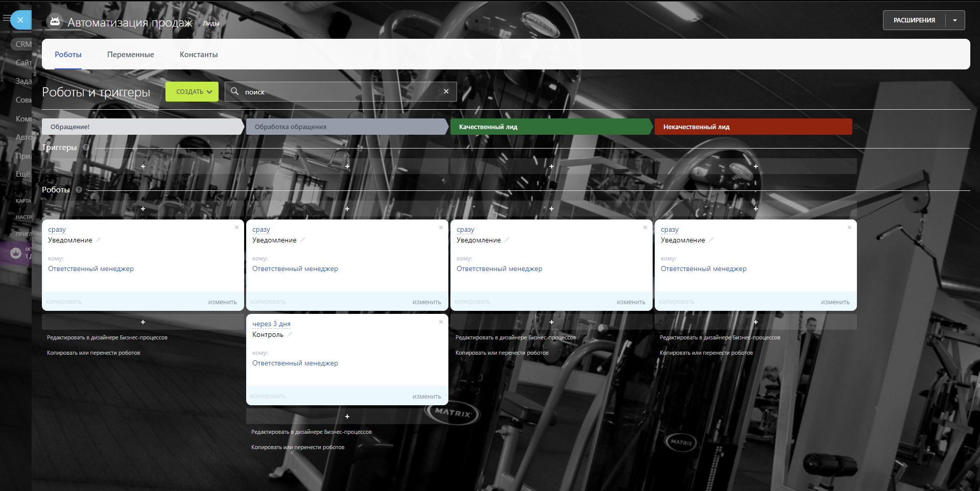
Task: Add a trigger to Обработка обращения stage
Action: (347, 166)
